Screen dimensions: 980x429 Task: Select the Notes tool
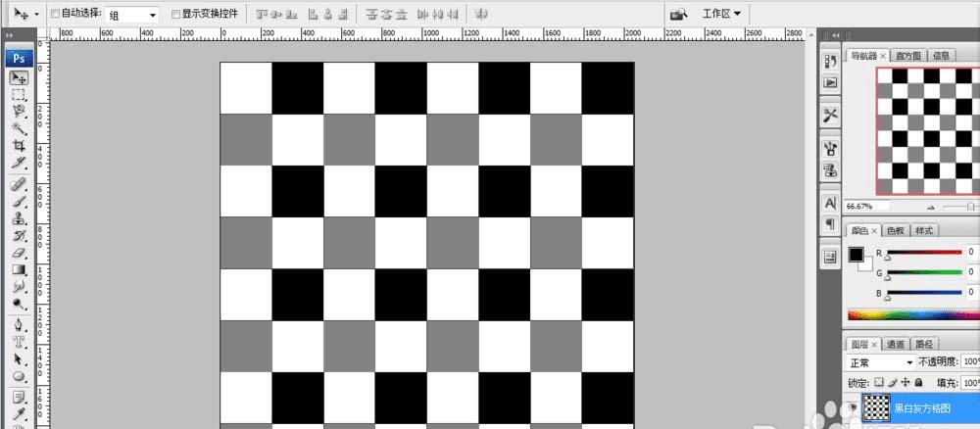point(20,398)
